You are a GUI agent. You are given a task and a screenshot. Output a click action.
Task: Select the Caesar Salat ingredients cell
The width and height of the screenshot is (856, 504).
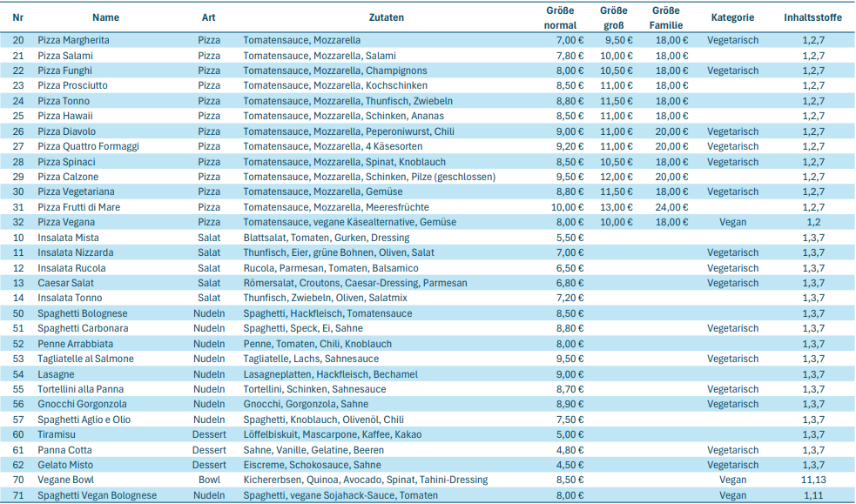[x=355, y=283]
